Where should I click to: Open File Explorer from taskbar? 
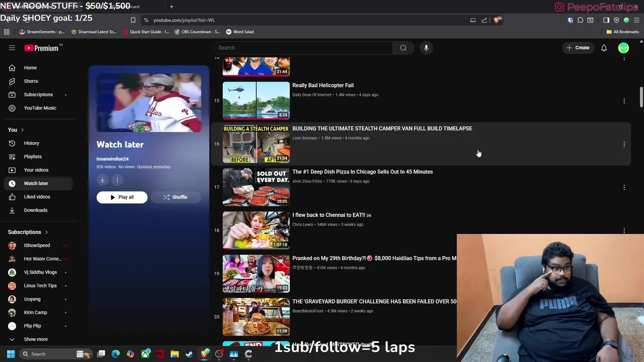click(x=175, y=354)
